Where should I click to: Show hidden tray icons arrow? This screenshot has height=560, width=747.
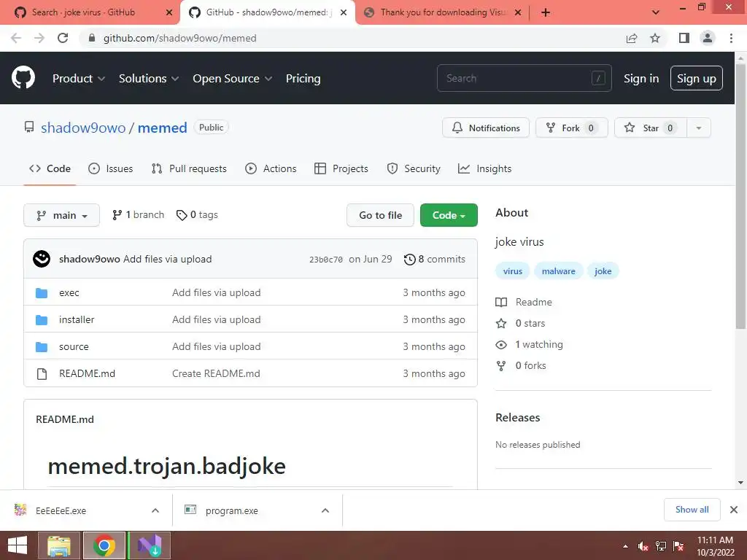[x=625, y=546]
